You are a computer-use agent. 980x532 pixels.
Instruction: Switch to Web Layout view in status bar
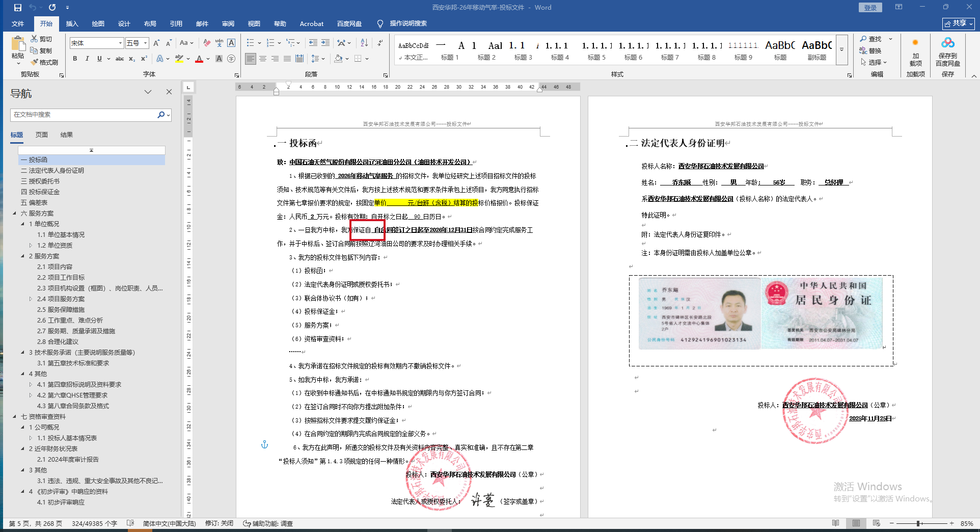tap(876, 523)
